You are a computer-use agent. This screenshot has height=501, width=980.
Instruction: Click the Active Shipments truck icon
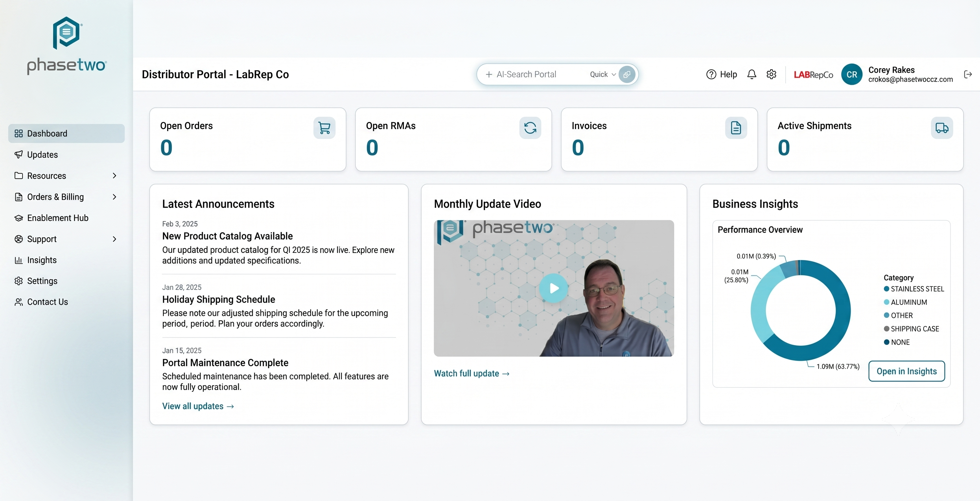pyautogui.click(x=942, y=128)
